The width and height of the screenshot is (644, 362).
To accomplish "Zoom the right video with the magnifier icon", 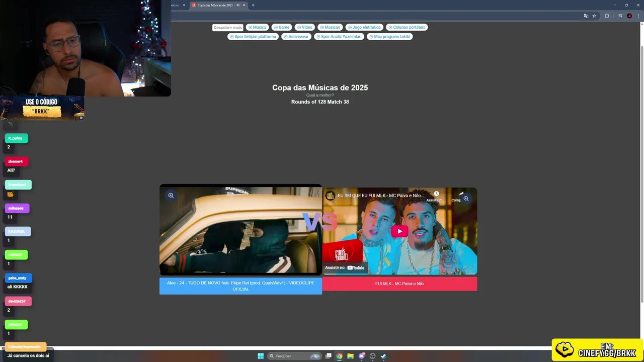I will 466,199.
